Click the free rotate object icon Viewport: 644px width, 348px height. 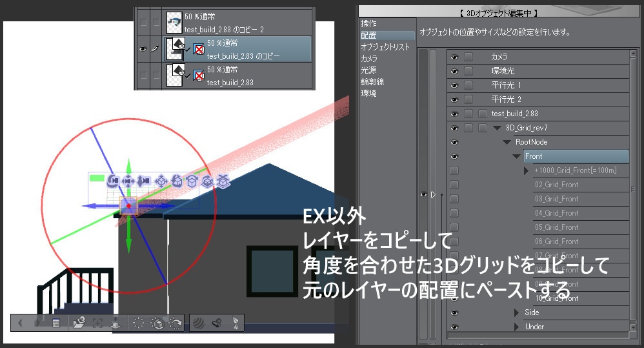pos(177,181)
